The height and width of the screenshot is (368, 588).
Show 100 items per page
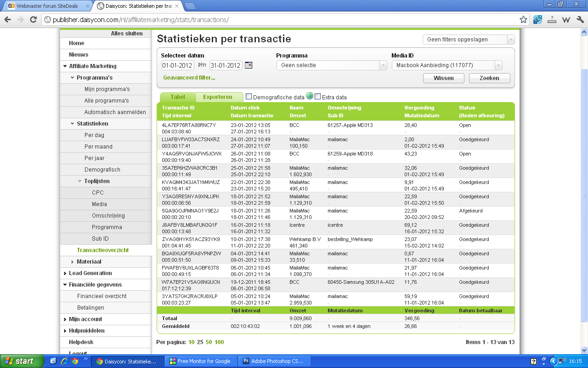pyautogui.click(x=219, y=342)
